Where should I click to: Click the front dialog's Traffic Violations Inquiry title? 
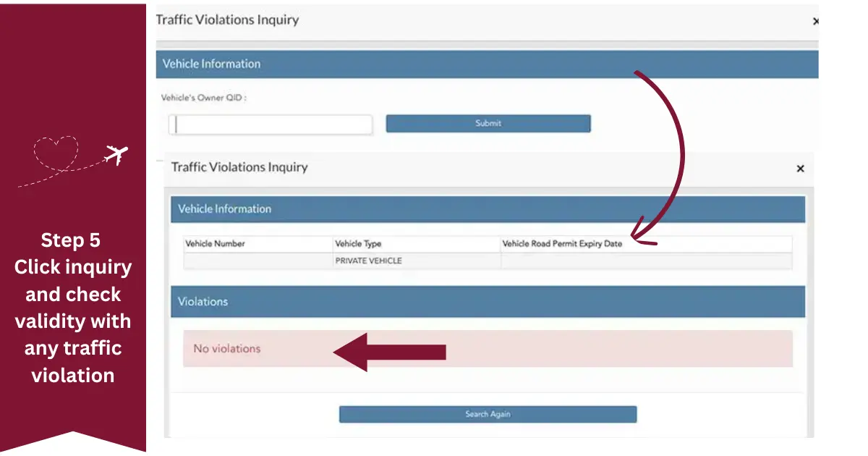click(239, 167)
